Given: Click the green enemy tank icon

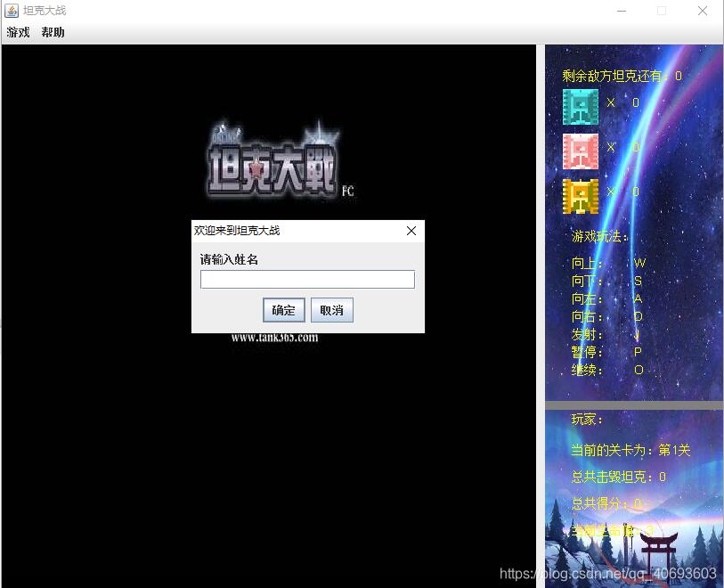Looking at the screenshot, I should 580,107.
